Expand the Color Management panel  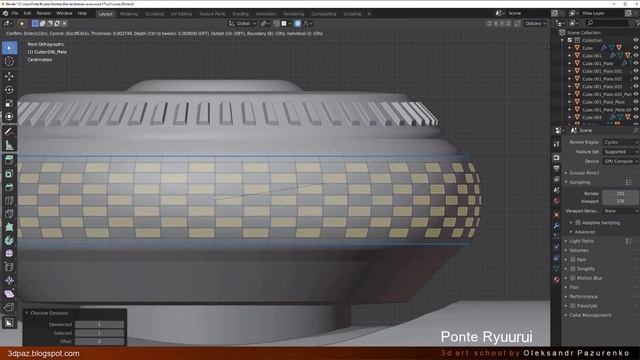pyautogui.click(x=590, y=315)
